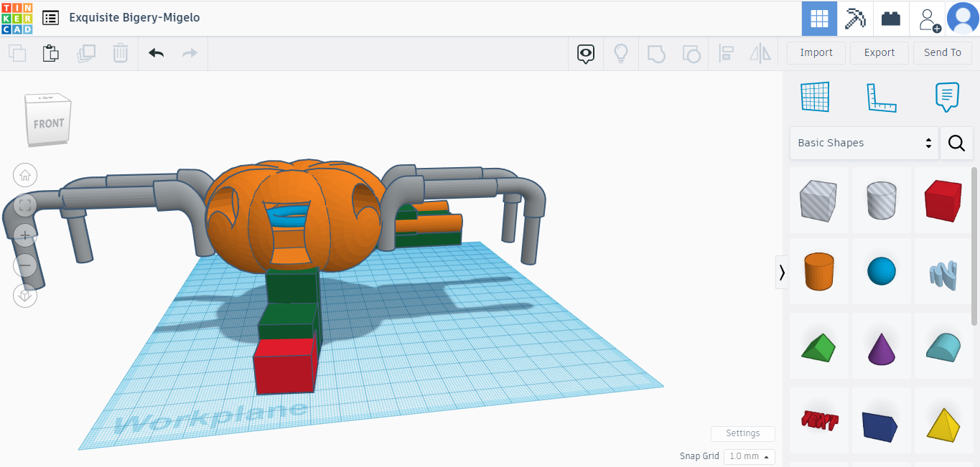Open the Basic Shapes category dropdown
Viewport: 980px width, 467px height.
pyautogui.click(x=864, y=143)
